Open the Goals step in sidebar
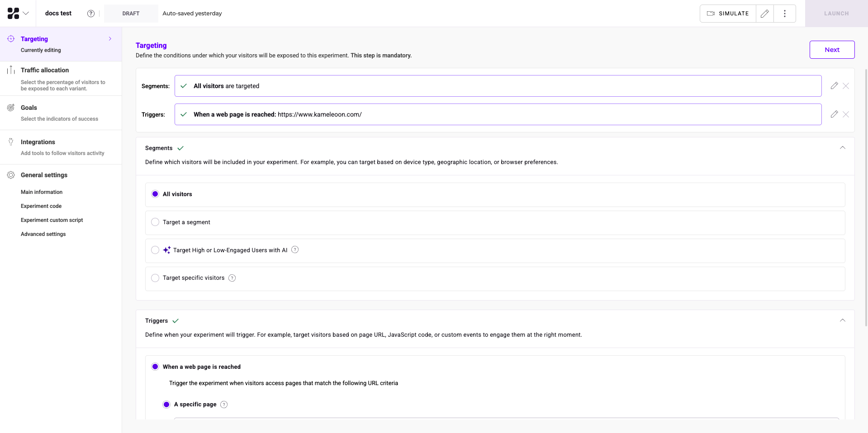868x433 pixels. [29, 108]
